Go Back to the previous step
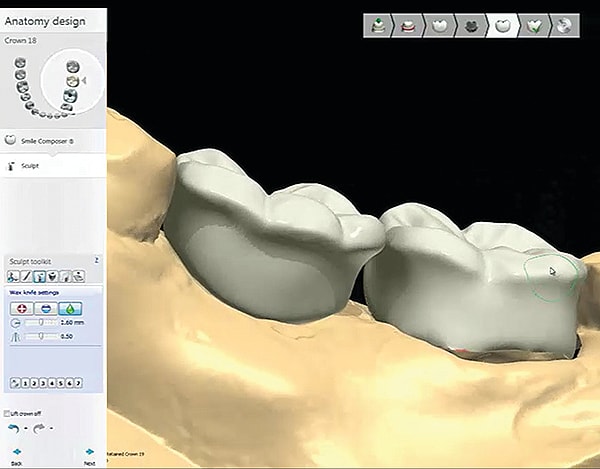This screenshot has width=600, height=469. (x=16, y=457)
